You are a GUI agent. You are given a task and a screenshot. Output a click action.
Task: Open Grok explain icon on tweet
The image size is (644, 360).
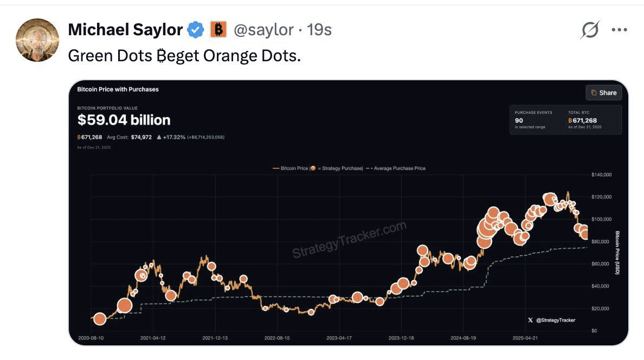[x=589, y=30]
